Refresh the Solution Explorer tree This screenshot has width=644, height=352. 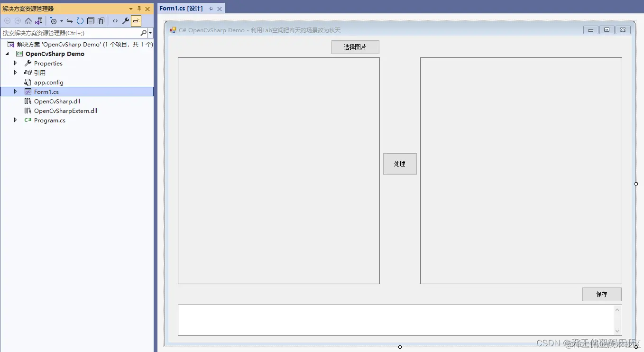(80, 21)
